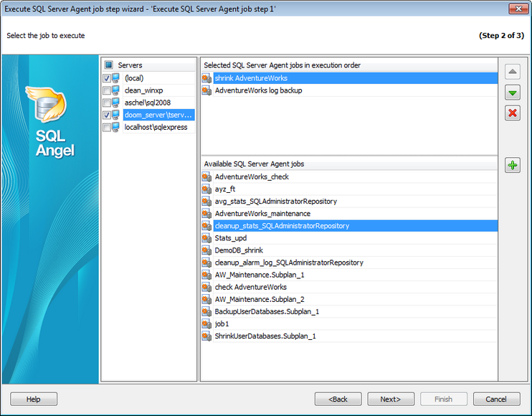Select the Stats_upd job
Viewport: 532px width, 416px height.
[355, 238]
